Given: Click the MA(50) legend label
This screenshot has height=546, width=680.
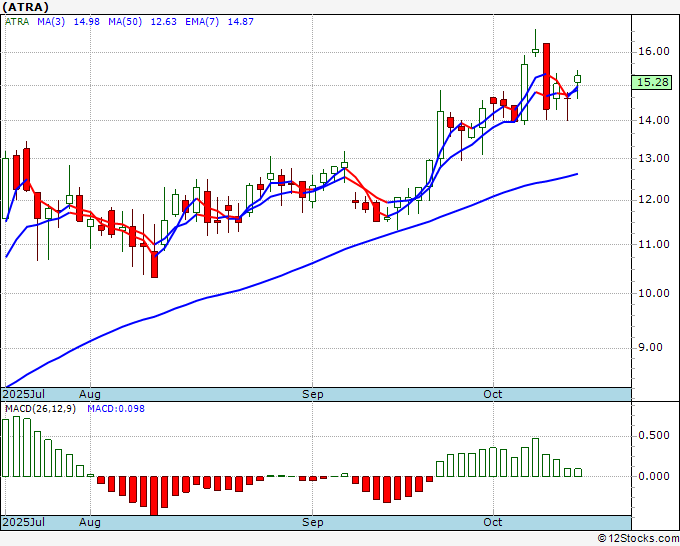Looking at the screenshot, I should tap(125, 22).
